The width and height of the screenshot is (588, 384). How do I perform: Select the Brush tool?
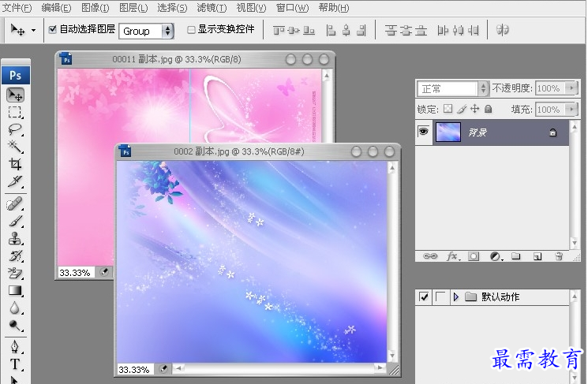[15, 222]
